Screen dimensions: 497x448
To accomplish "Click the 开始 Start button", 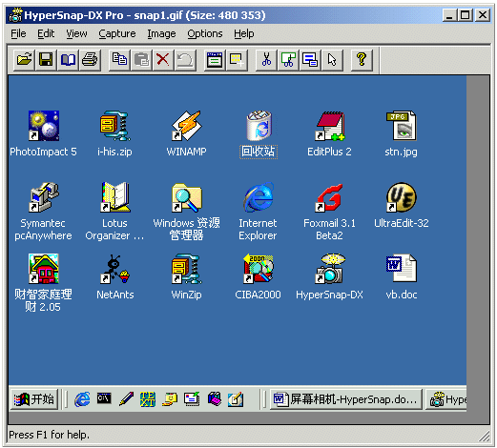I will (x=34, y=399).
